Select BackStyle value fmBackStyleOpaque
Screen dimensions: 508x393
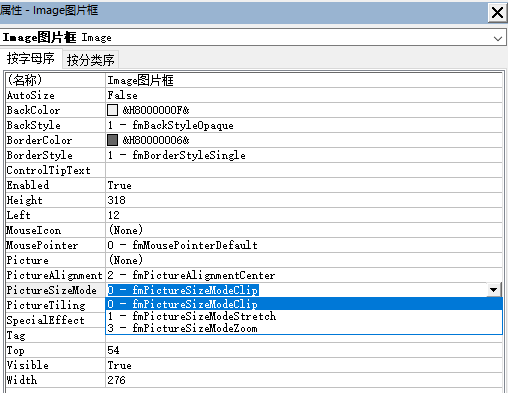coord(304,125)
